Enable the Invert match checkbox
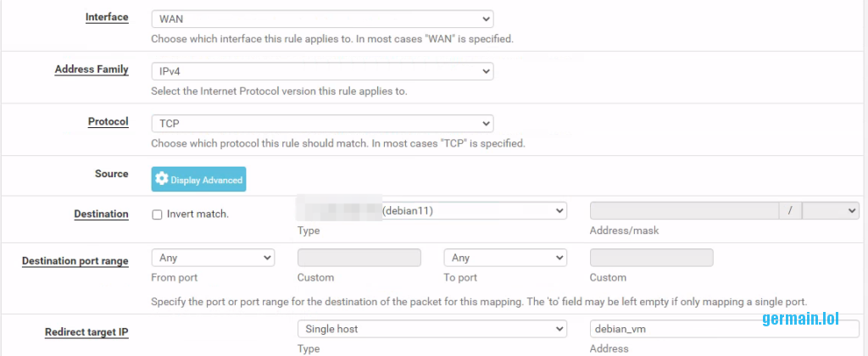This screenshot has height=356, width=868. [x=157, y=214]
